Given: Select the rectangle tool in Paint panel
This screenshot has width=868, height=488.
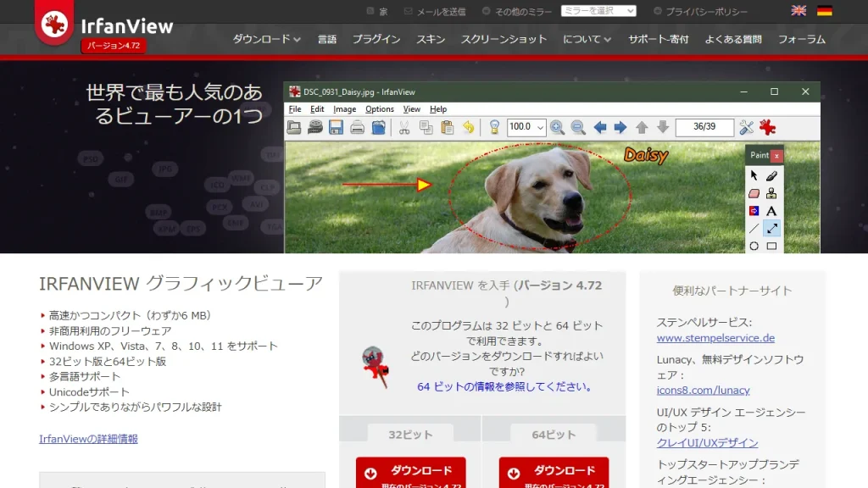Looking at the screenshot, I should coord(771,247).
